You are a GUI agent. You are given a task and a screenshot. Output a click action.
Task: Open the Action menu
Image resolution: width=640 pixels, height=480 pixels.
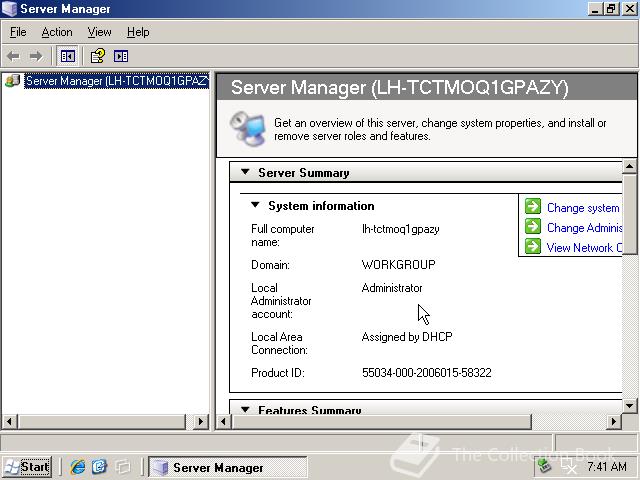(x=57, y=32)
